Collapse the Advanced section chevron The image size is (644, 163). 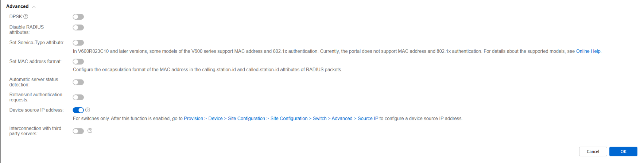click(x=34, y=7)
